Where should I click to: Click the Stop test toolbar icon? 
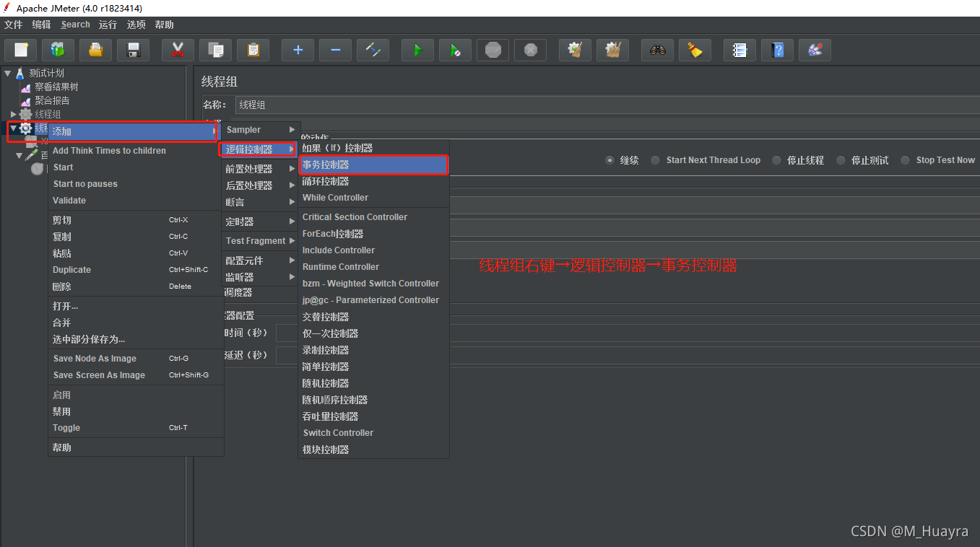tap(493, 50)
